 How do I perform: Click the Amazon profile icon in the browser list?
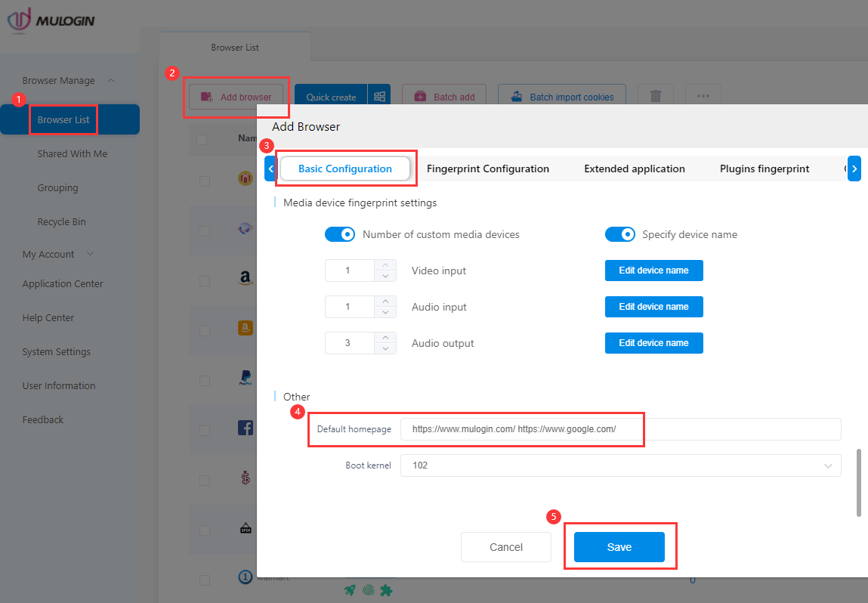click(245, 278)
